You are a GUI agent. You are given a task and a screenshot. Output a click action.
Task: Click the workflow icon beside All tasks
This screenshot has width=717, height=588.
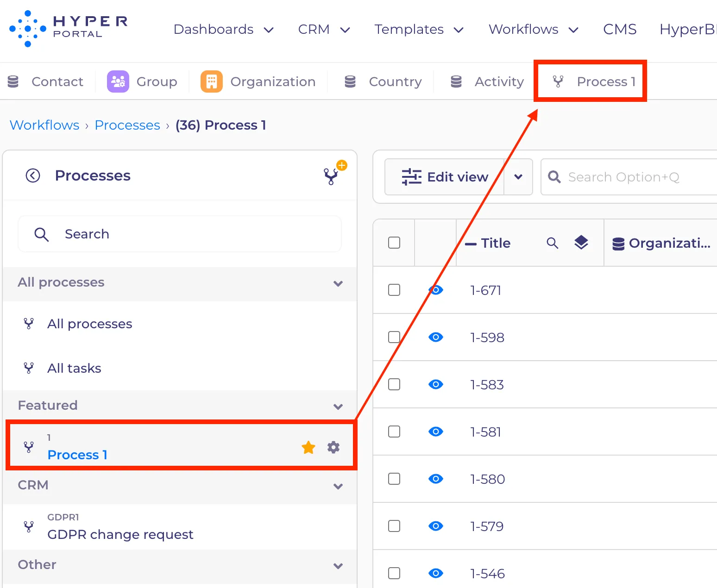29,368
